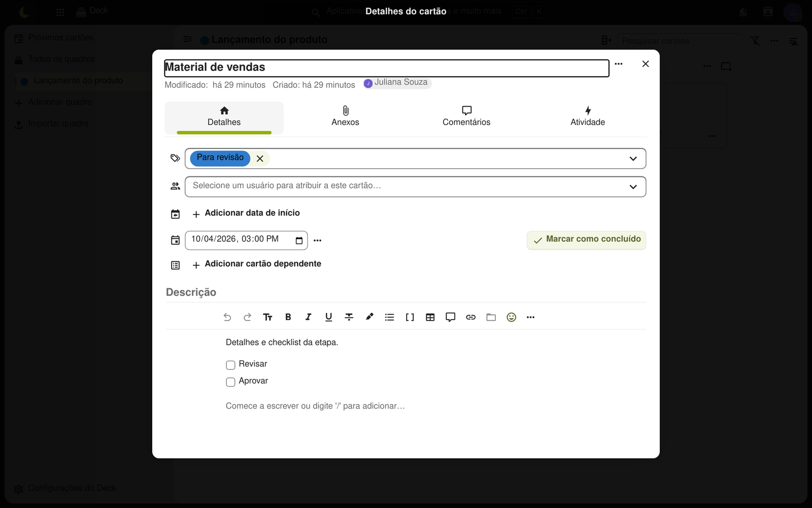The image size is (812, 508).
Task: Click Adicionar cartão dependente
Action: click(x=257, y=264)
